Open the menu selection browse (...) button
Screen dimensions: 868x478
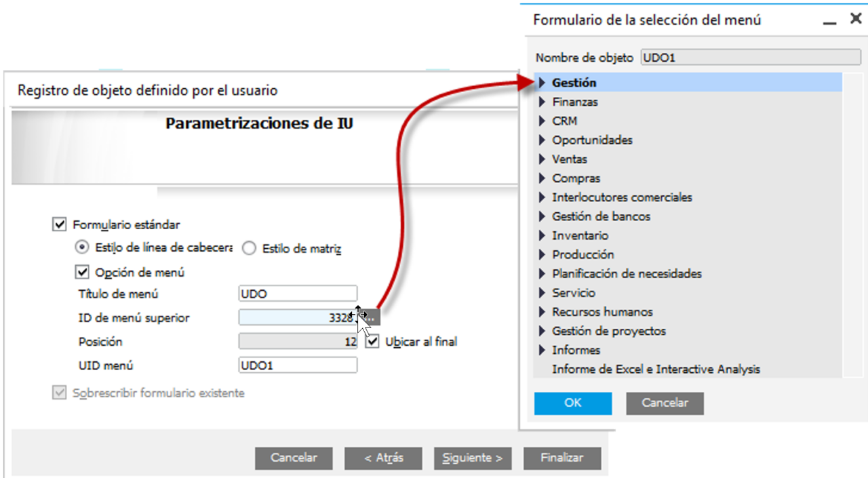point(372,316)
